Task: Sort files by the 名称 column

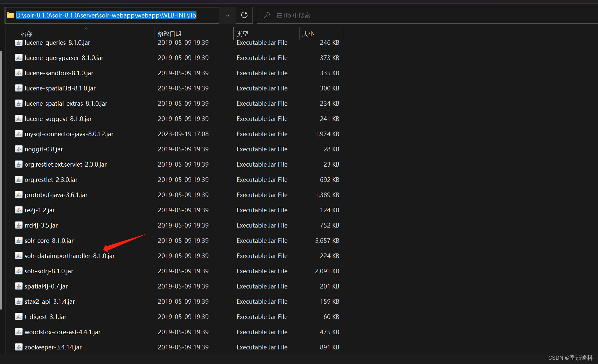Action: tap(27, 34)
